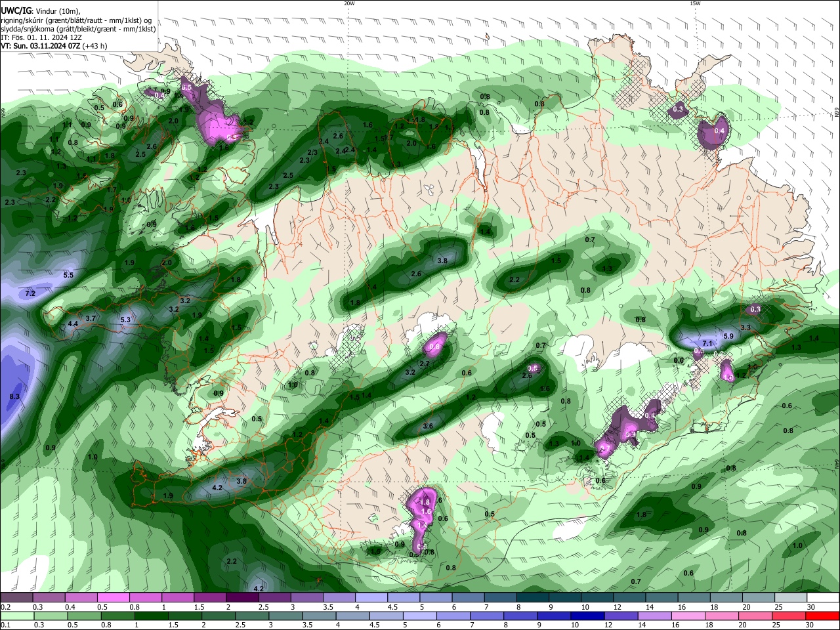The image size is (840, 630).
Task: Click the 4.4 precipitation value on the map
Action: click(x=73, y=324)
